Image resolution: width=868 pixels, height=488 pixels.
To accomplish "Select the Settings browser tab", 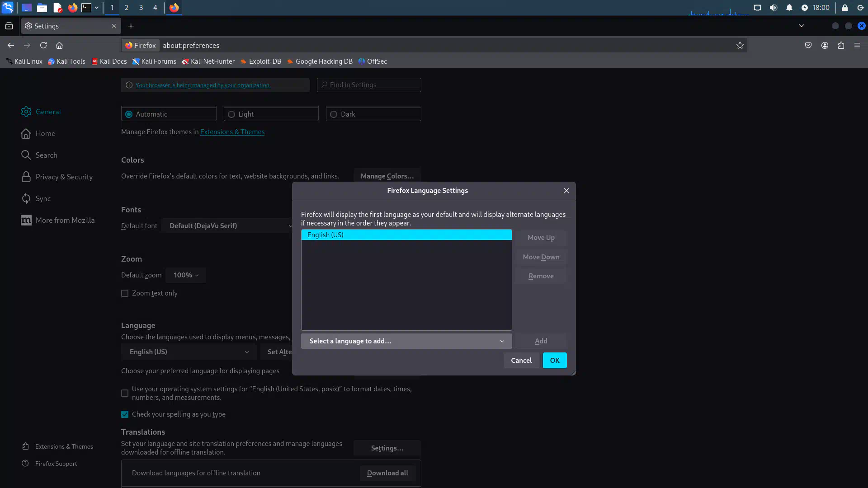I will tap(71, 26).
